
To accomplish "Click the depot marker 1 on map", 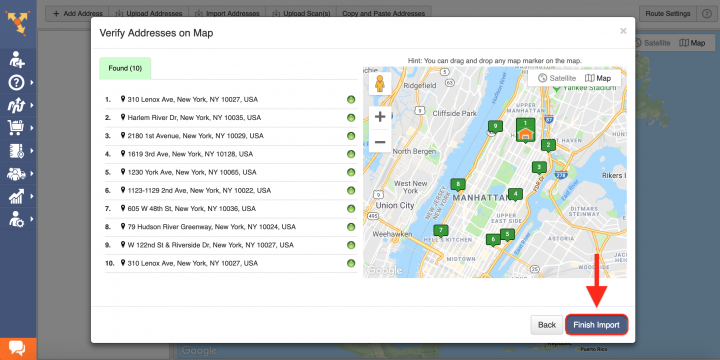I will point(526,130).
